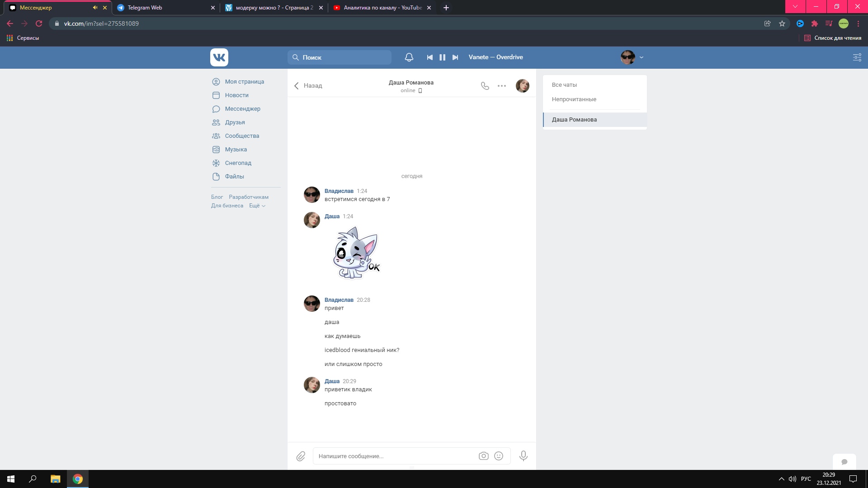The height and width of the screenshot is (488, 868).
Task: Go to the previous track in player
Action: pyautogui.click(x=429, y=57)
